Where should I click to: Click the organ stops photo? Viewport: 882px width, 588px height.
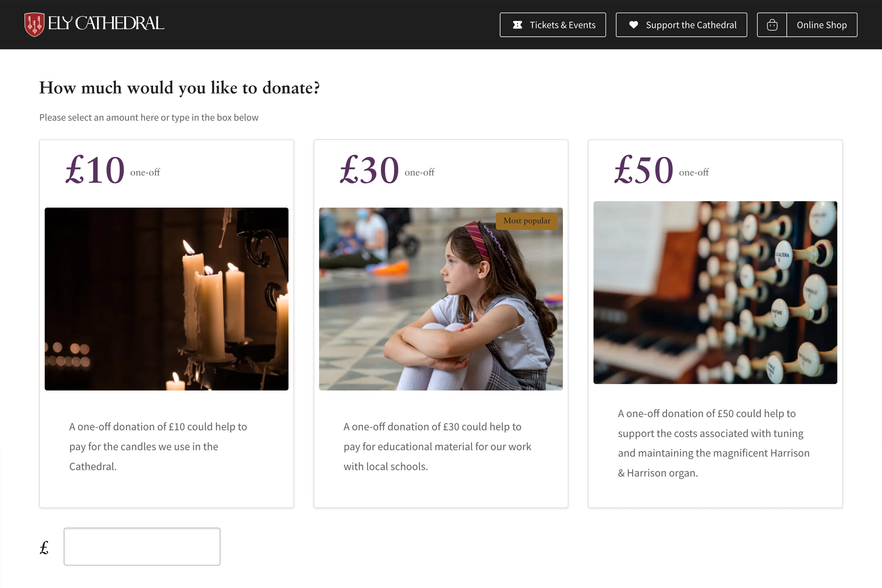coord(715,293)
